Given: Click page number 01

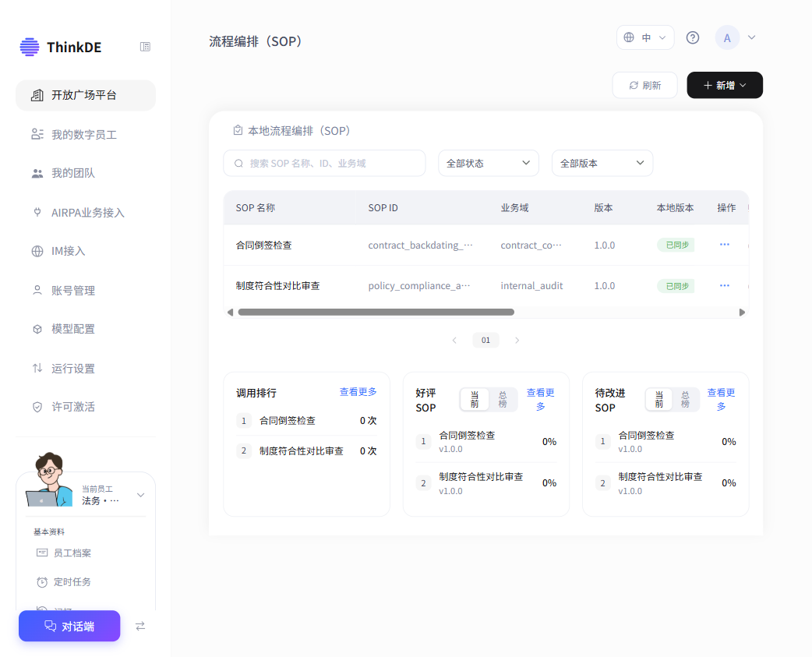Looking at the screenshot, I should click(x=485, y=340).
